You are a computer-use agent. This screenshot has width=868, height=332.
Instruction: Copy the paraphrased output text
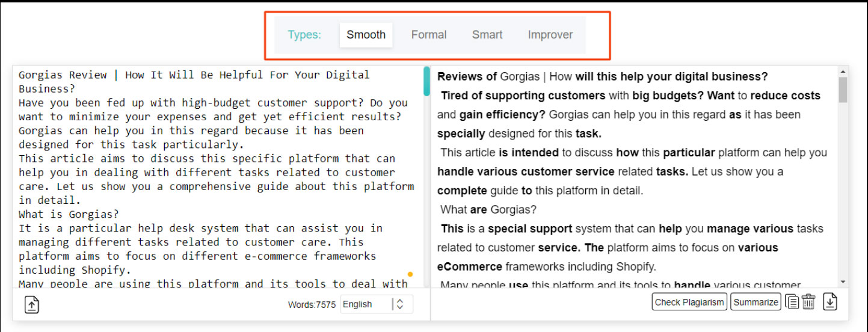792,302
